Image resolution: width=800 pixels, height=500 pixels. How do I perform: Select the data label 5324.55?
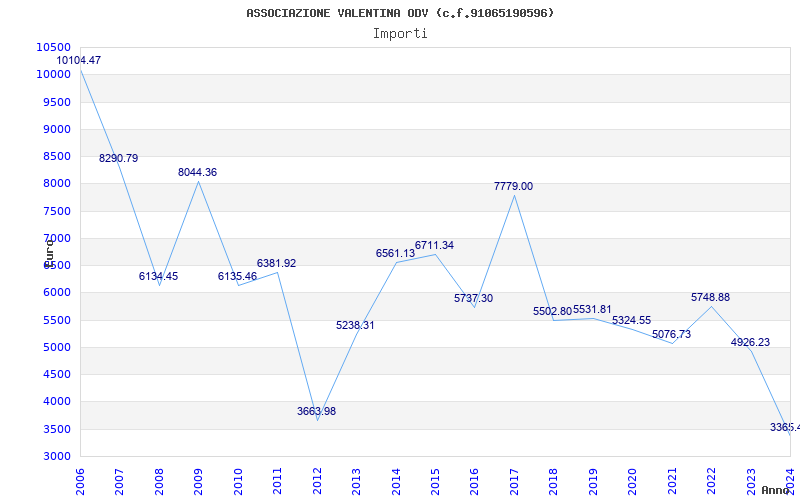[x=632, y=320]
